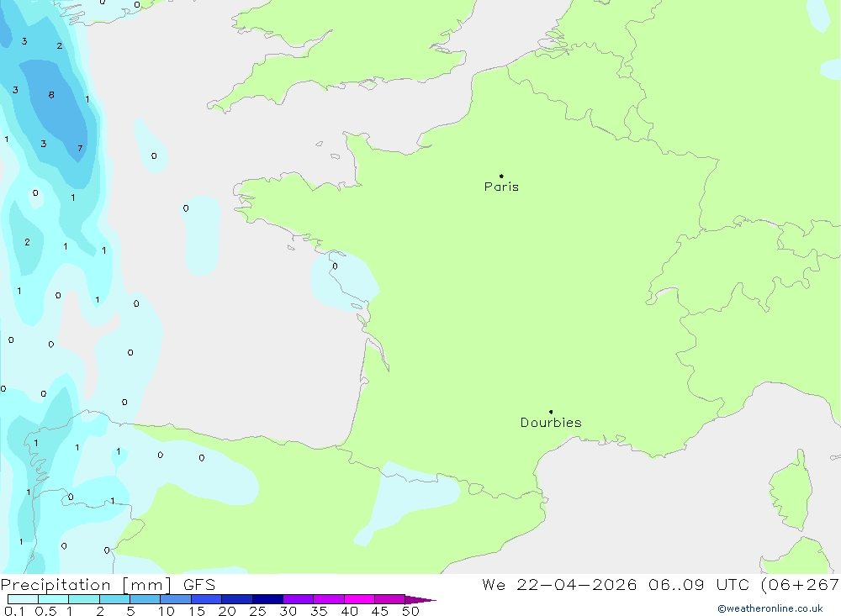
Task: Click the legend label 25
Action: tap(257, 611)
